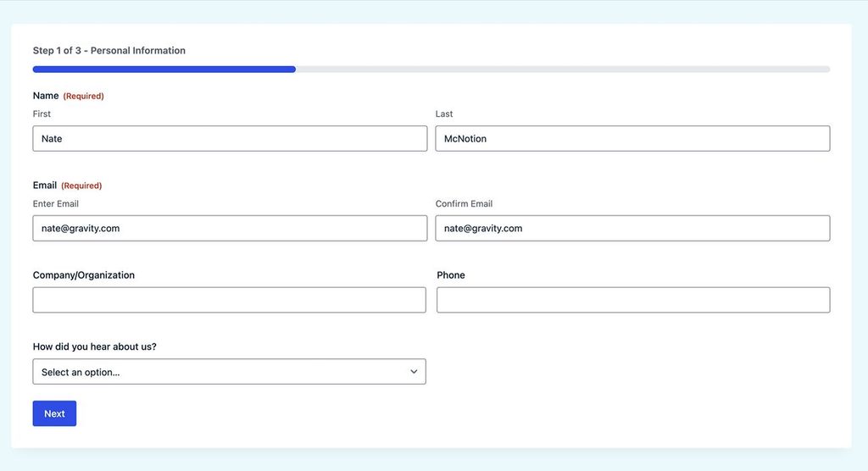
Task: Click the 'Last' sub-label
Action: [444, 114]
